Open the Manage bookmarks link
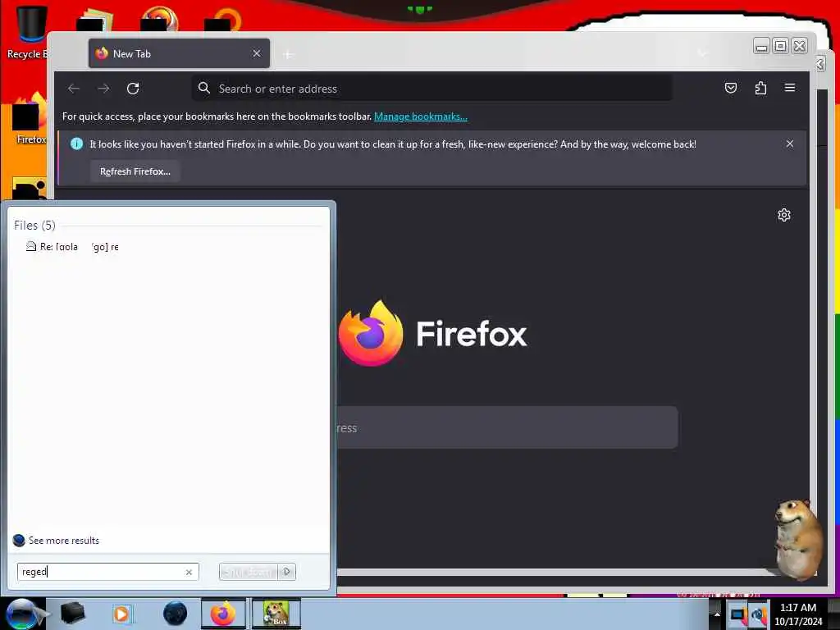This screenshot has width=840, height=630. pos(421,116)
